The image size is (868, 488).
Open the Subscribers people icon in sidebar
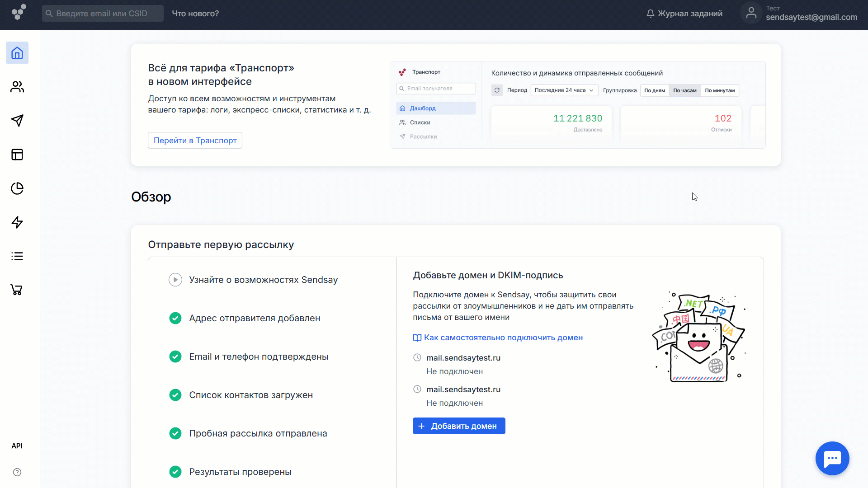(17, 87)
